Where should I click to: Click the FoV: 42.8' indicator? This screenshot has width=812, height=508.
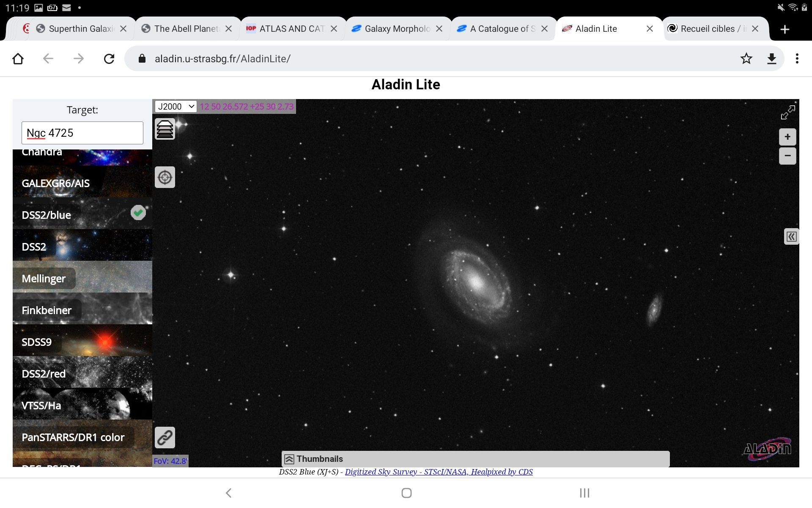click(170, 461)
